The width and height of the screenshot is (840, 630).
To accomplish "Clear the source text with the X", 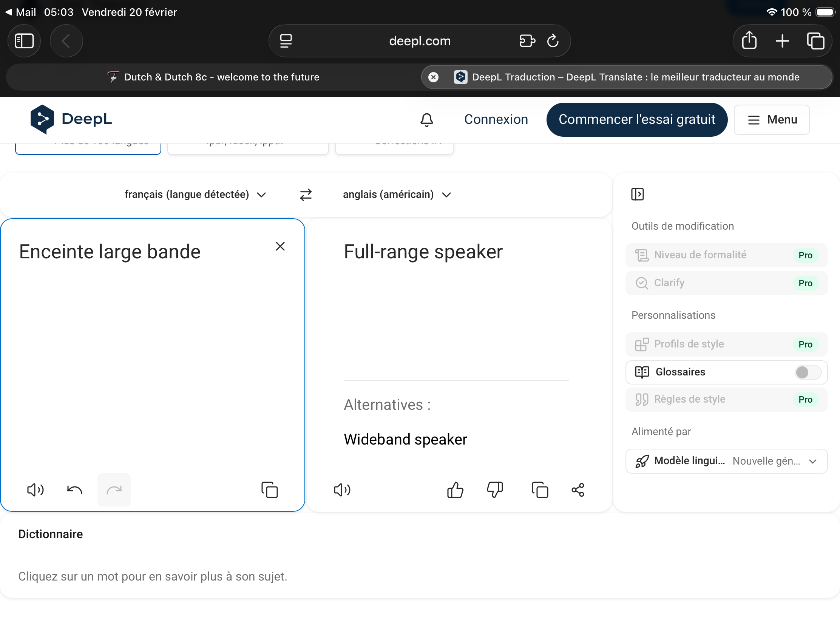I will [x=280, y=247].
